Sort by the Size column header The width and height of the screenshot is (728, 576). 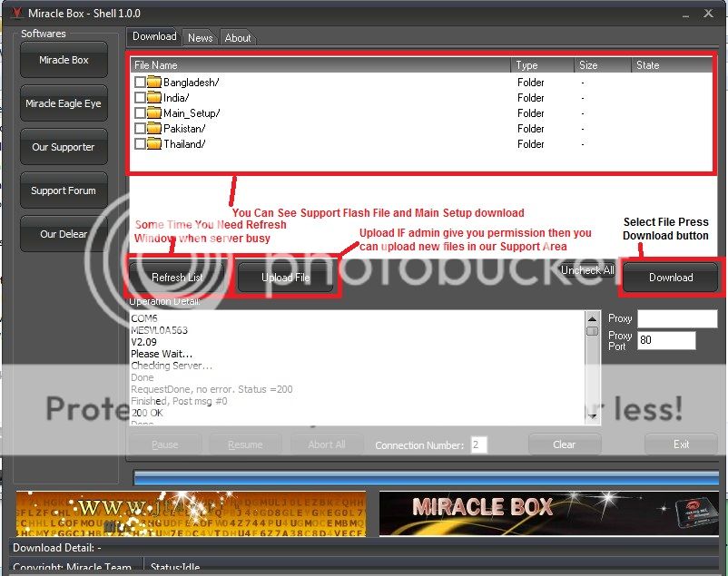(x=603, y=65)
